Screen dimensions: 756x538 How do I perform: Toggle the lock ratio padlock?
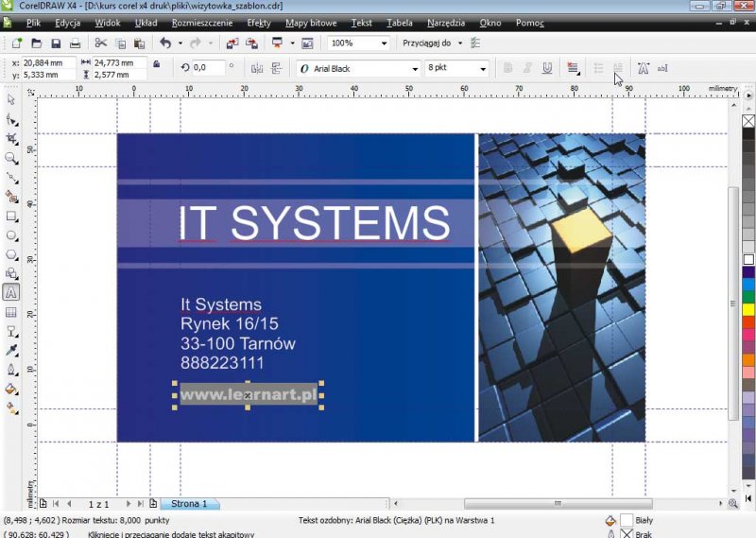tap(157, 64)
